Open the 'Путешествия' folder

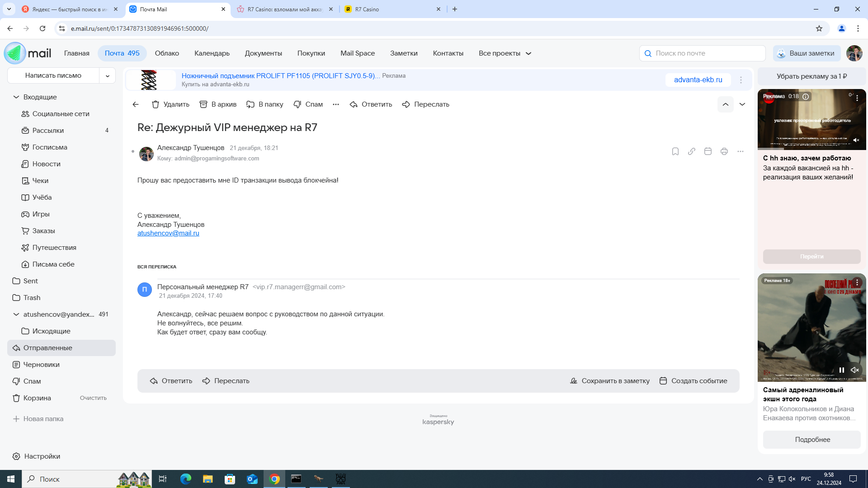[x=61, y=248]
